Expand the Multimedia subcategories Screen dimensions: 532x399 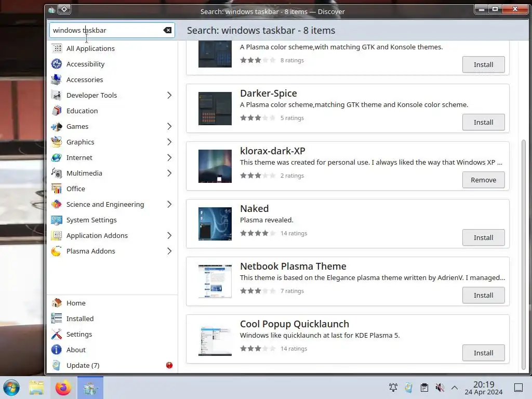(169, 174)
